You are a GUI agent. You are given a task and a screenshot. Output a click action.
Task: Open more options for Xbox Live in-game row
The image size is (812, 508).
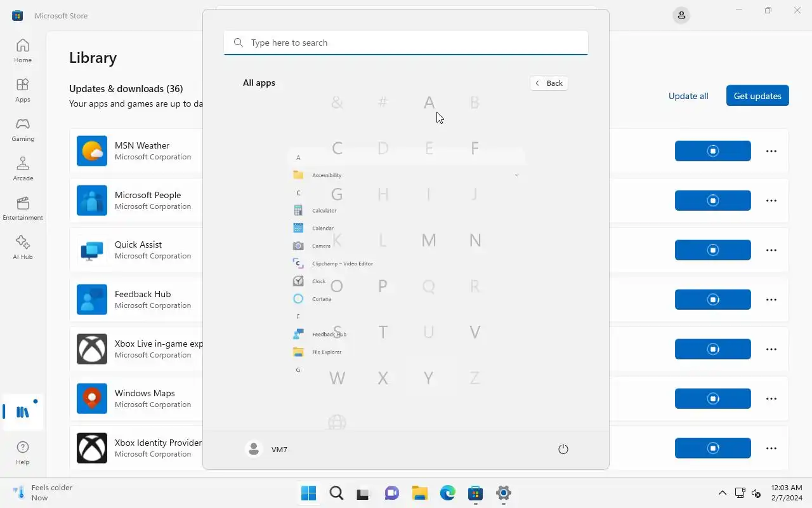click(771, 349)
